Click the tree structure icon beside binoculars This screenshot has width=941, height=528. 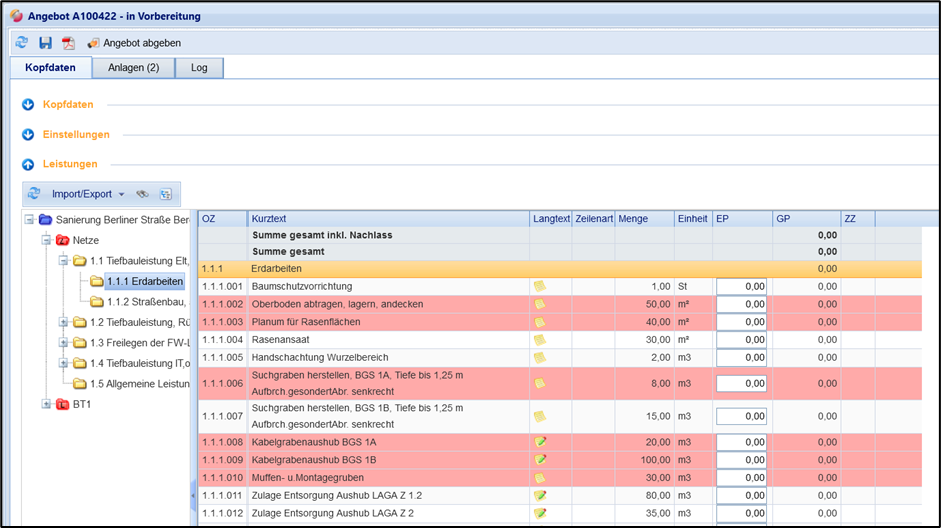click(165, 194)
